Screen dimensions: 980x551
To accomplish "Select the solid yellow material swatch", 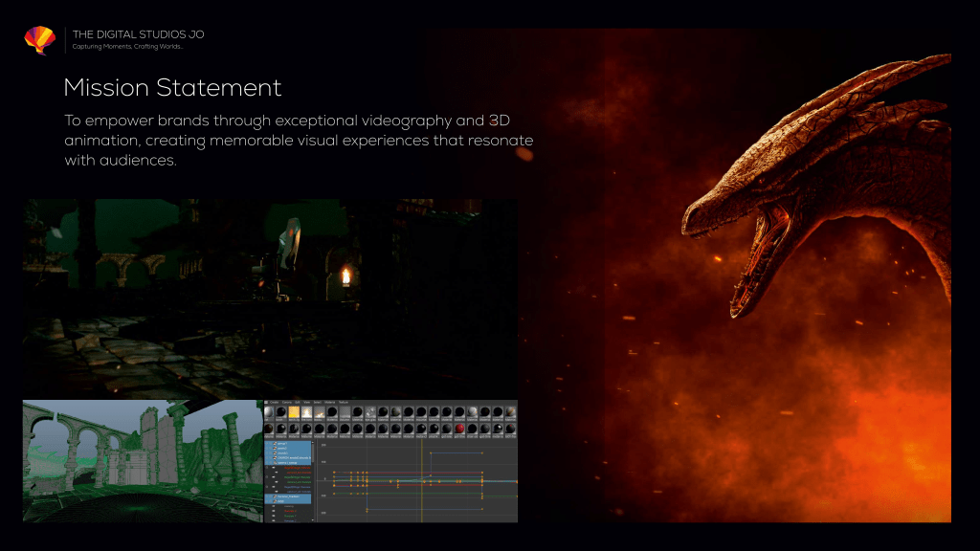I will 295,412.
